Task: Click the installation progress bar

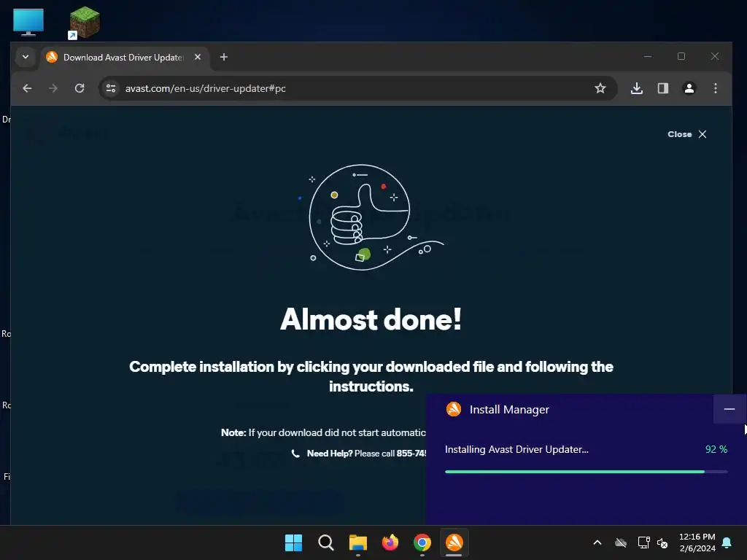Action: click(x=586, y=472)
